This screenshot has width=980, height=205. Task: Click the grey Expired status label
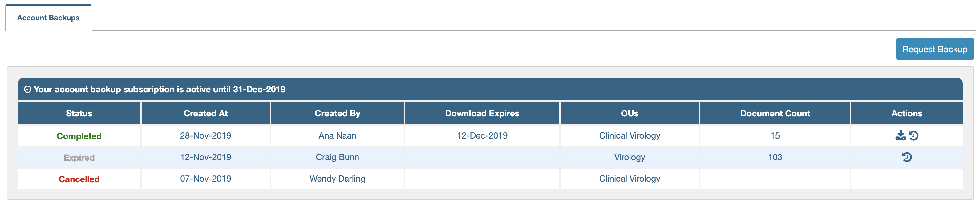click(79, 158)
